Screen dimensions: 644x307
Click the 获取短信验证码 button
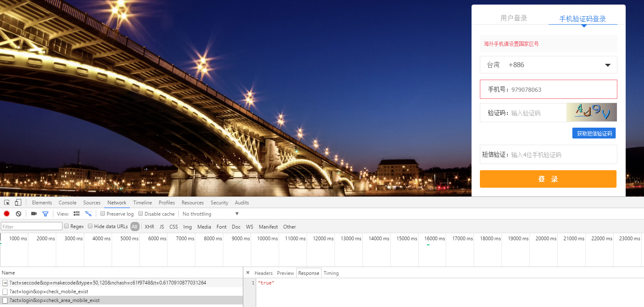(594, 133)
